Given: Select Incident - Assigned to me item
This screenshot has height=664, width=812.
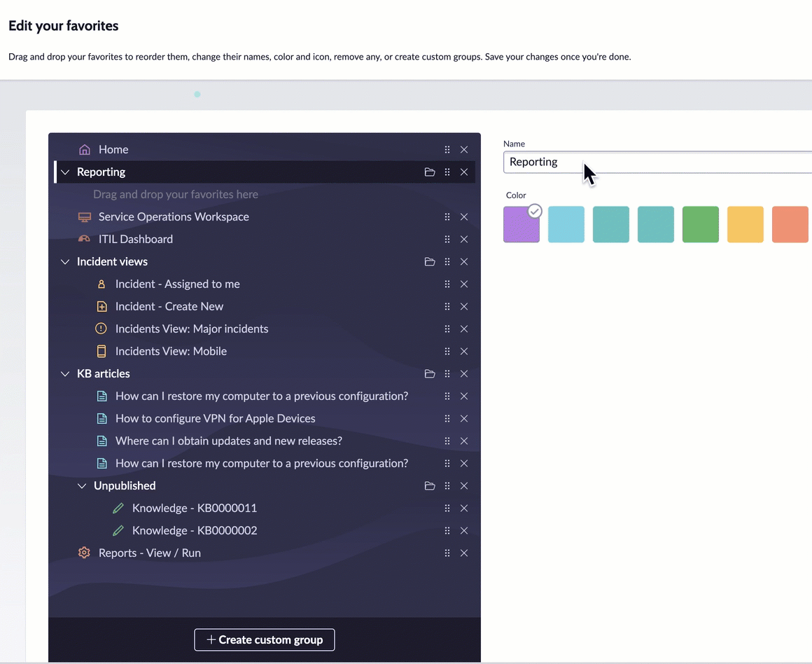Looking at the screenshot, I should point(265,284).
